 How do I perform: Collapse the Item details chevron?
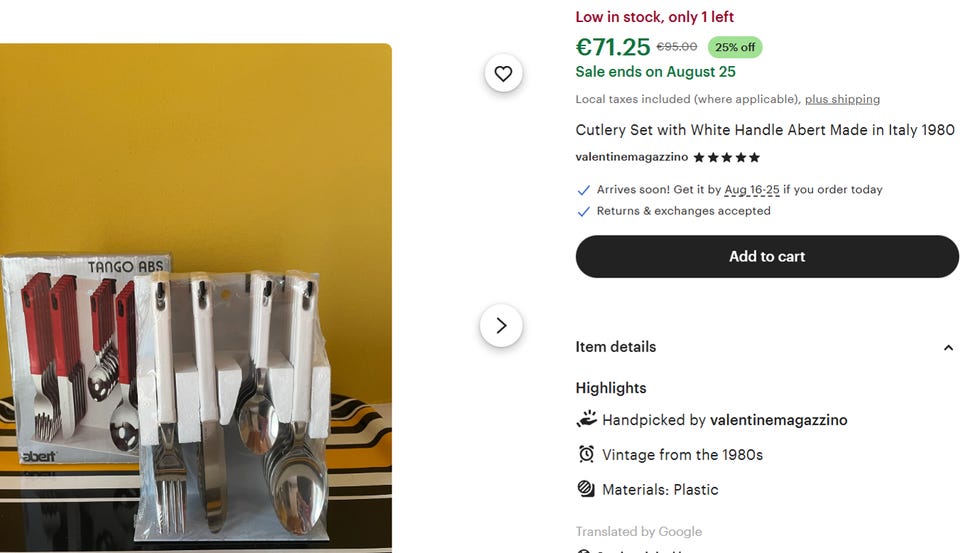[x=948, y=348]
